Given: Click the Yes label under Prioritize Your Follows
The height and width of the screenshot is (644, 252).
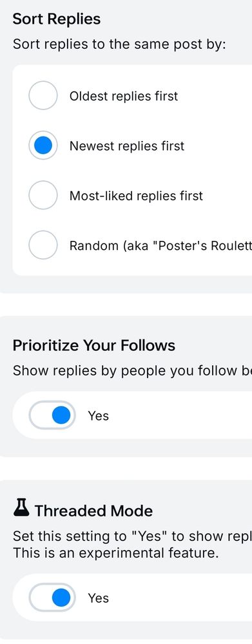Looking at the screenshot, I should tap(98, 416).
